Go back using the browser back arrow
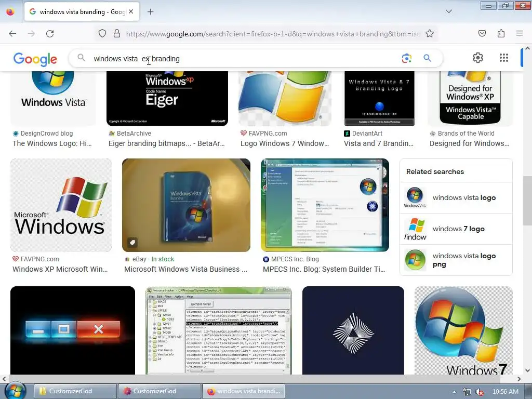The image size is (532, 399). pos(12,34)
